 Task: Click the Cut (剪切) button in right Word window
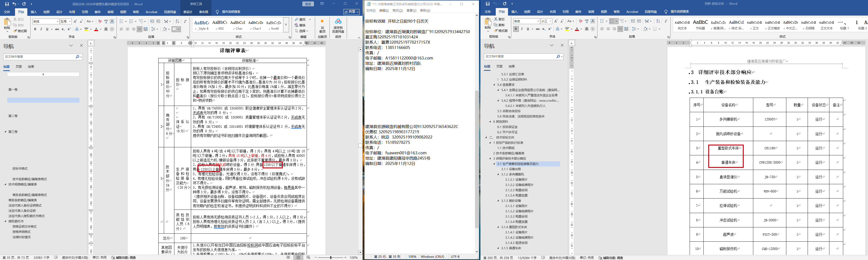(499, 19)
